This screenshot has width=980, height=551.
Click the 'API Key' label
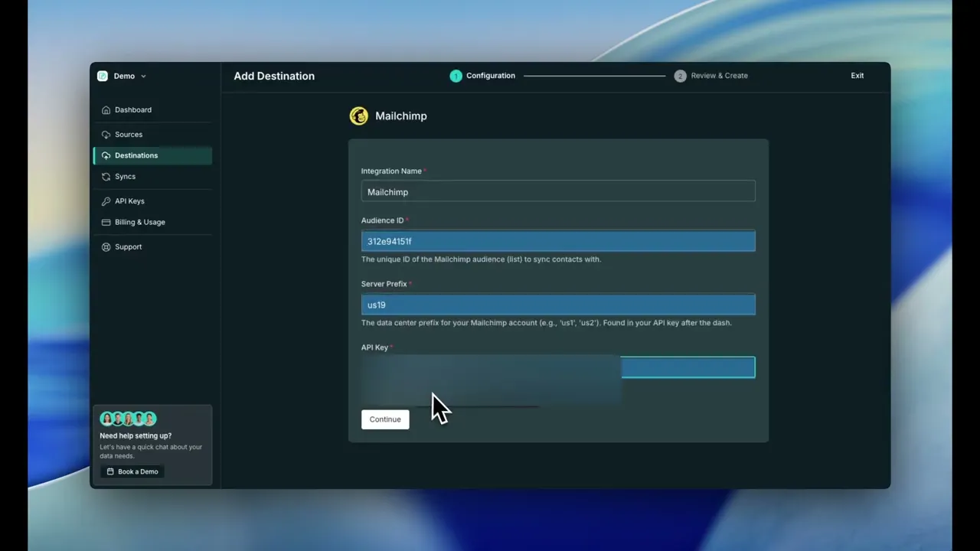(375, 347)
